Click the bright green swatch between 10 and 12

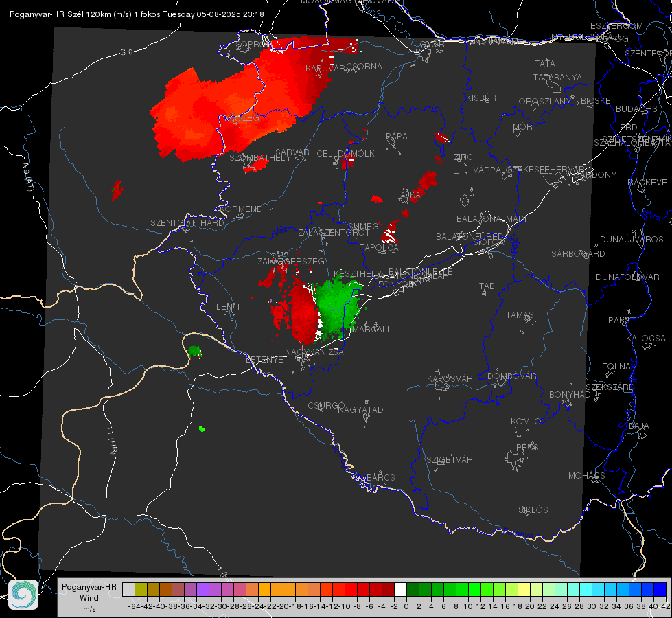474,589
